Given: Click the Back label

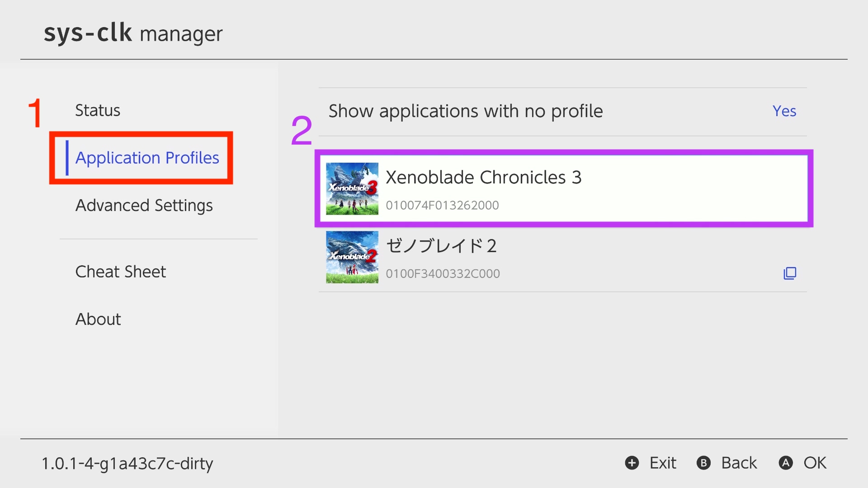Looking at the screenshot, I should pyautogui.click(x=739, y=463).
